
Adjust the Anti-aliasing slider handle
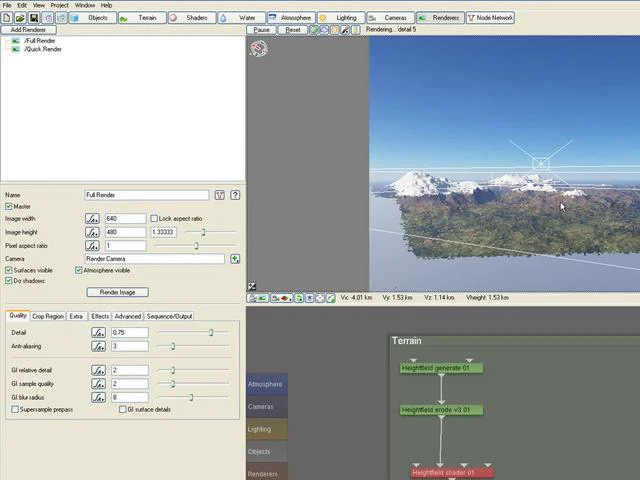tap(173, 346)
